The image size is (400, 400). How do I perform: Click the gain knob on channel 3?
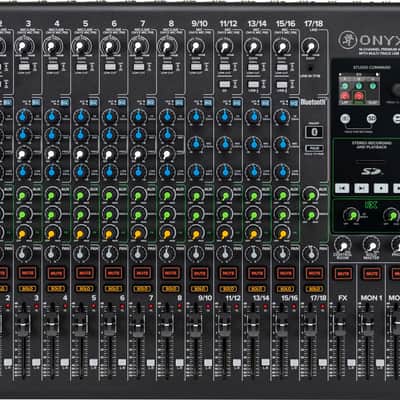point(24,47)
